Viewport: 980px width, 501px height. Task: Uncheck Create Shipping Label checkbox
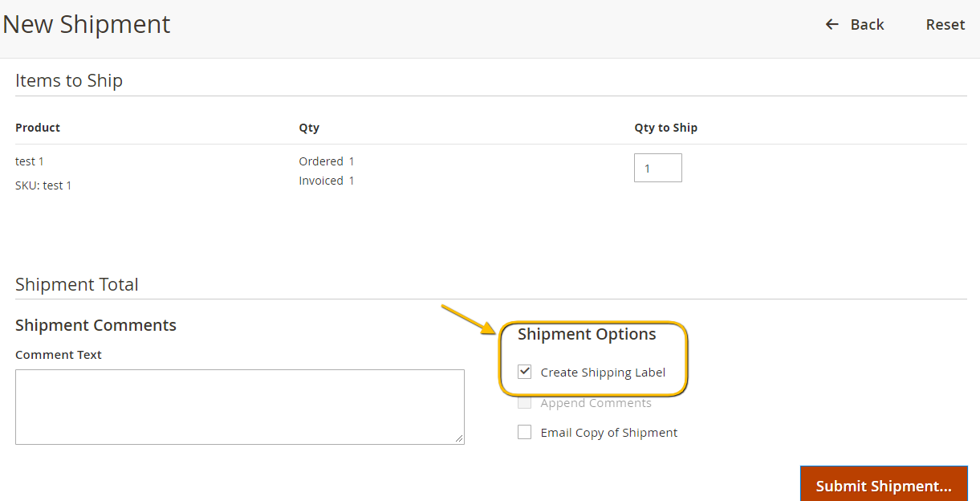point(525,372)
